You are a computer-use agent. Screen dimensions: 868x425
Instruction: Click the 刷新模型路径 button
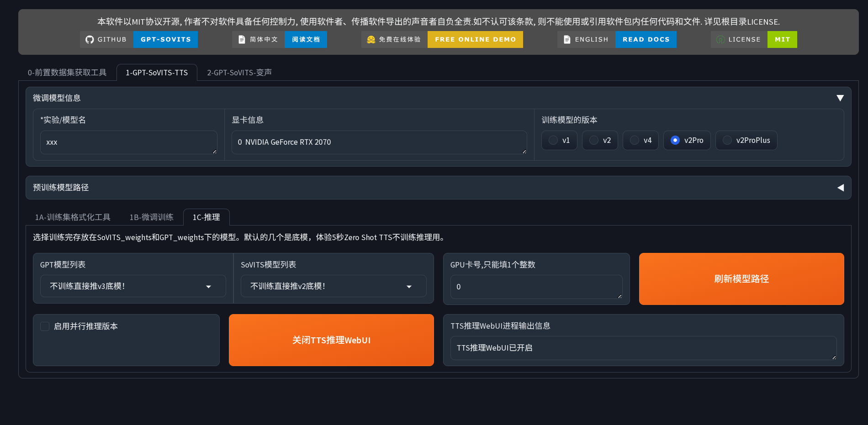pyautogui.click(x=741, y=279)
